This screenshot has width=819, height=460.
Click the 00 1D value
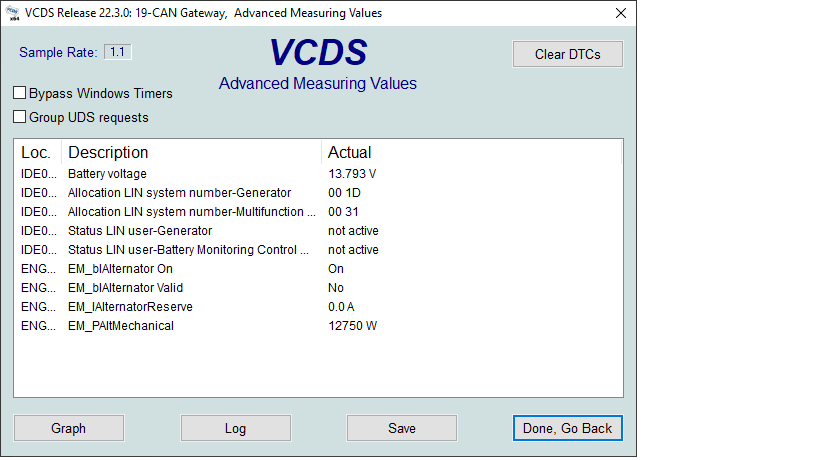(344, 193)
